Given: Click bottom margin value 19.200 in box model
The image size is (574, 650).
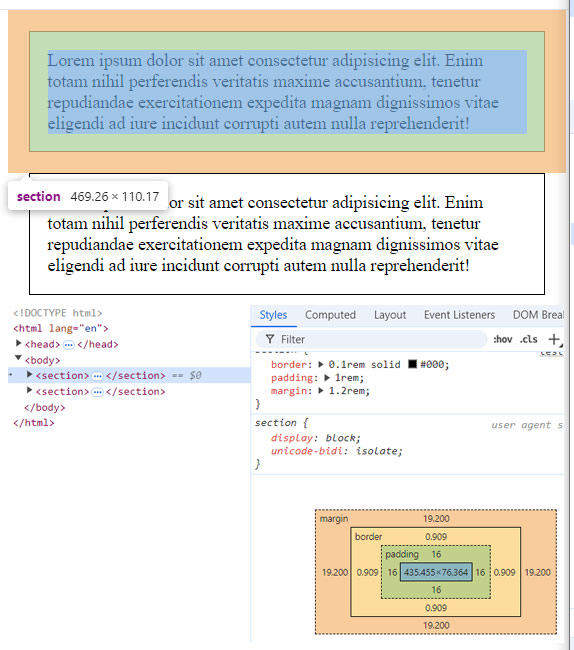Looking at the screenshot, I should [x=436, y=625].
